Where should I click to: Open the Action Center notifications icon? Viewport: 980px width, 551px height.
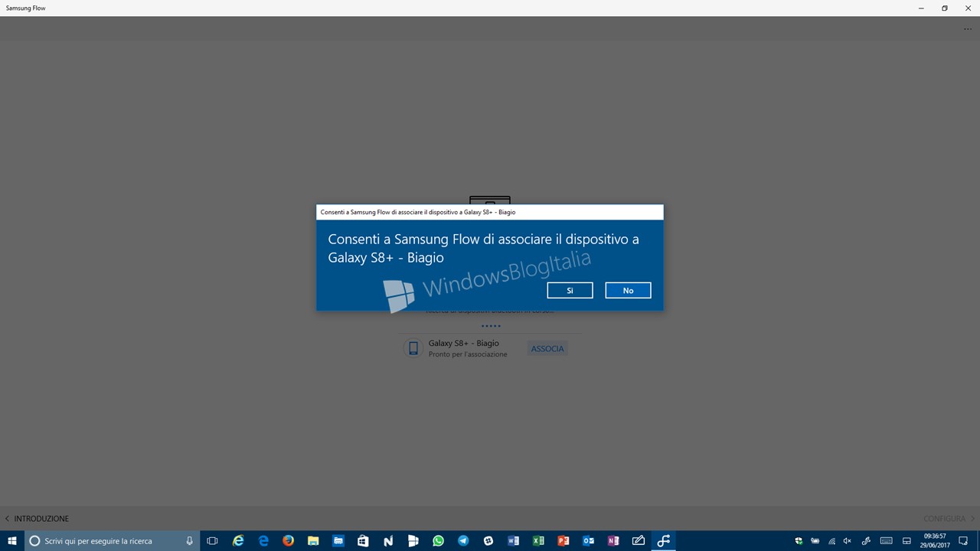[x=964, y=541]
